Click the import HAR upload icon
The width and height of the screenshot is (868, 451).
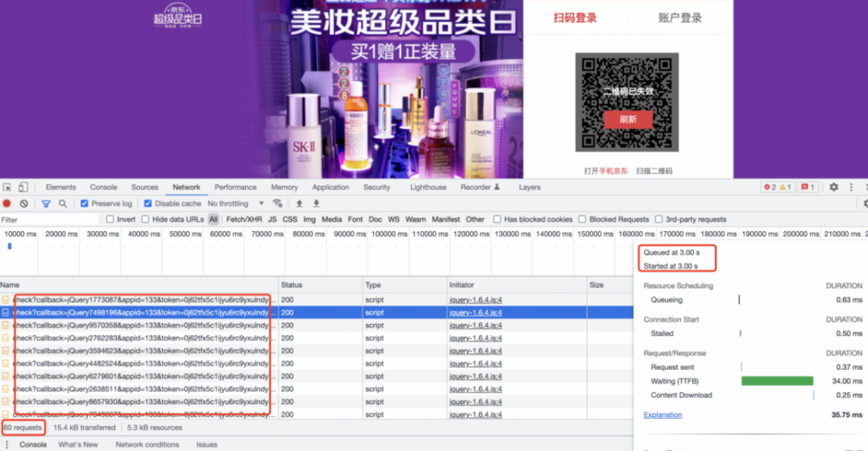click(x=299, y=203)
